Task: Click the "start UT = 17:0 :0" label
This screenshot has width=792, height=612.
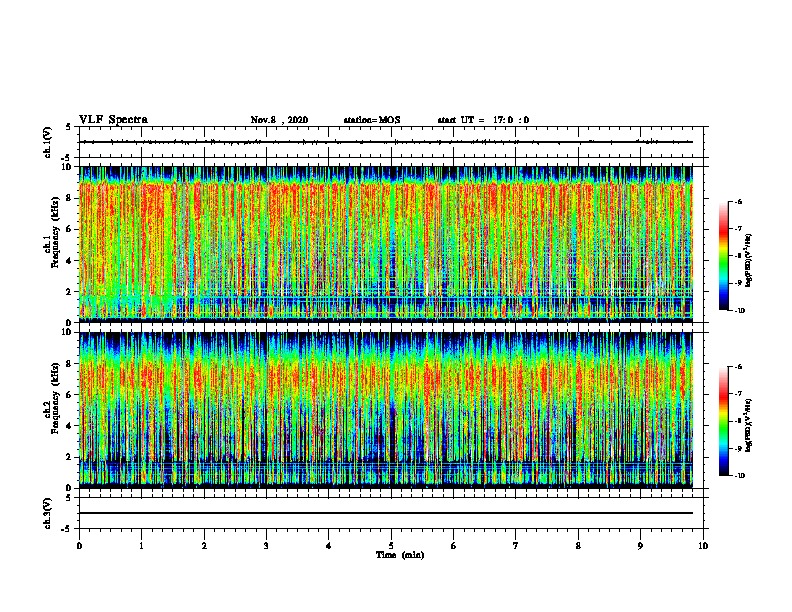Action: [483, 120]
